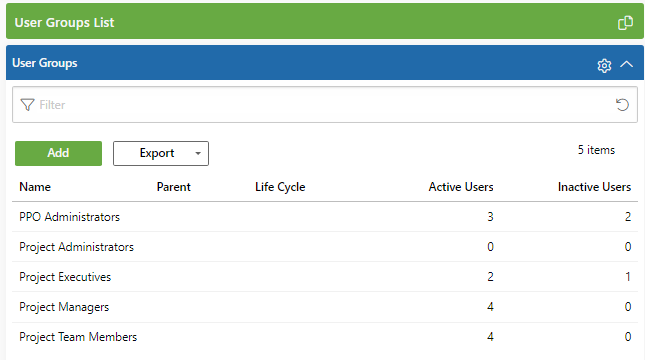Screen dimensions: 646x360
Task: Click active users value 4 for Project Team Members
Action: point(490,337)
